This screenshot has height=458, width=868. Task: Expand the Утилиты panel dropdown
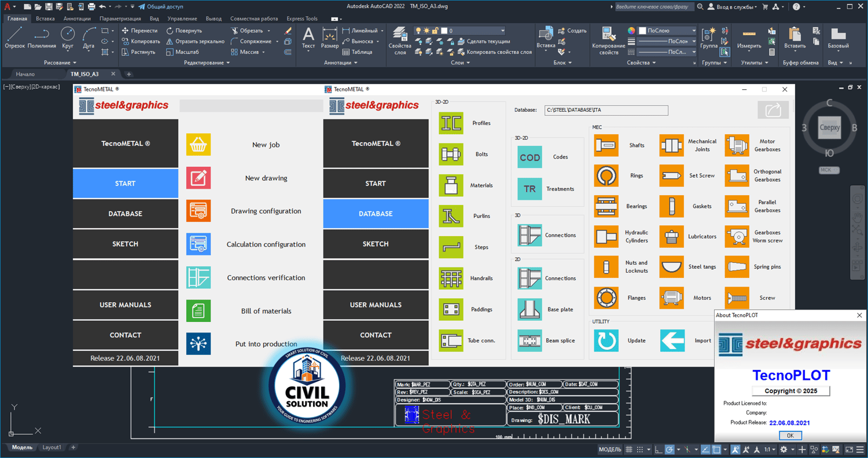[755, 63]
